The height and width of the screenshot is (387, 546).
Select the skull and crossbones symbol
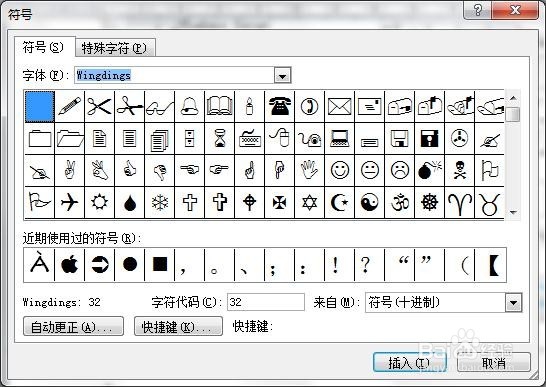click(x=459, y=170)
